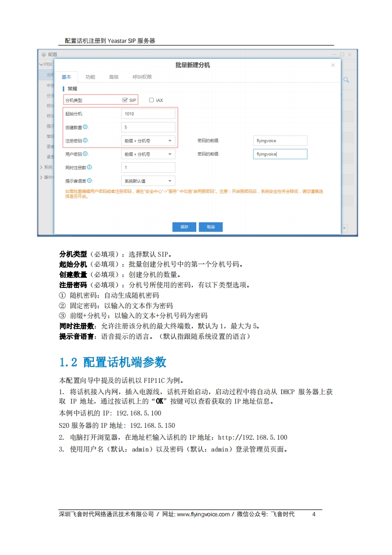Open the 高级 tab
Screen dimensions: 392x555
[114, 77]
